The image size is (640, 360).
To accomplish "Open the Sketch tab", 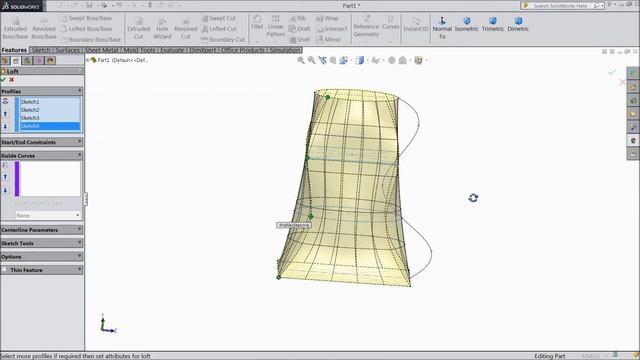I will coord(41,50).
